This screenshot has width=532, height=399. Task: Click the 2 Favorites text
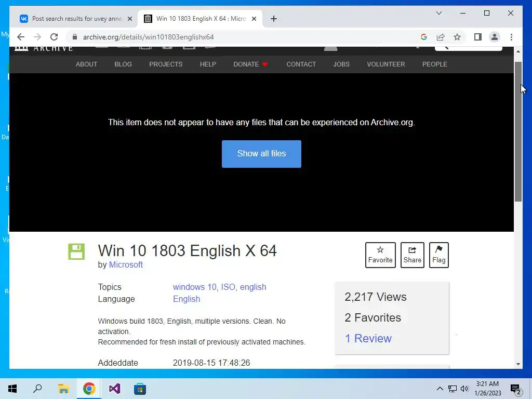(x=373, y=317)
